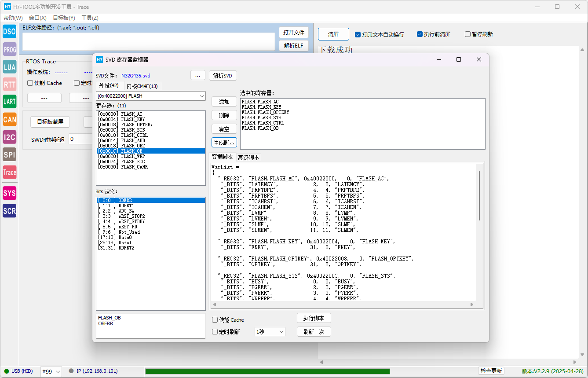The width and height of the screenshot is (588, 378).
Task: Select the PROG programmer sidebar icon
Action: click(9, 50)
